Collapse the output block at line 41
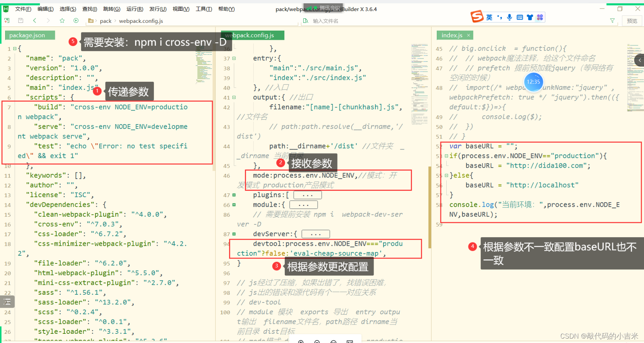644x343 pixels. coord(234,97)
